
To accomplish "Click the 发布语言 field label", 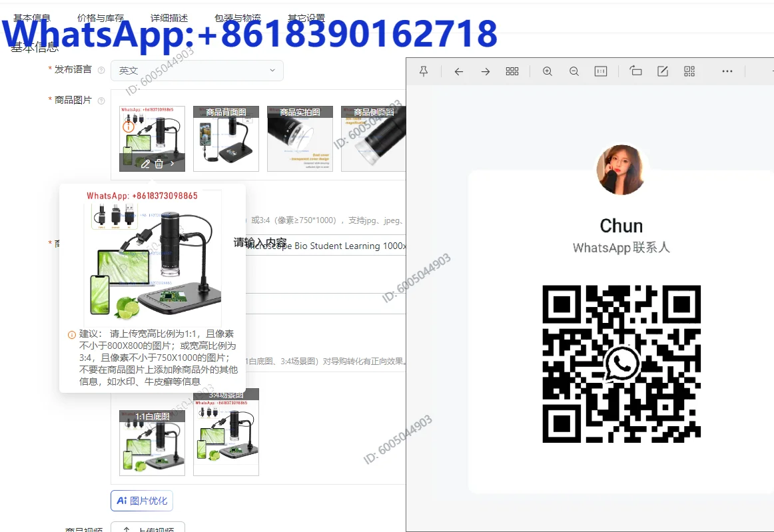I will 73,70.
